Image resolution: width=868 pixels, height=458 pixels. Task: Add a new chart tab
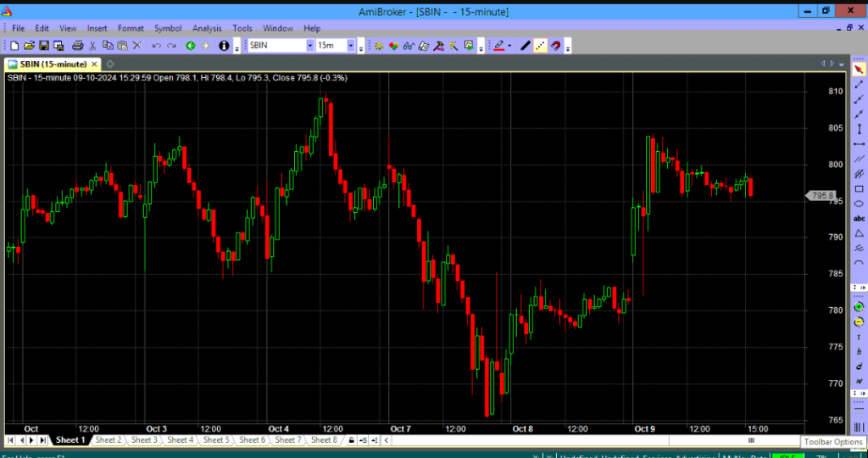pyautogui.click(x=109, y=64)
